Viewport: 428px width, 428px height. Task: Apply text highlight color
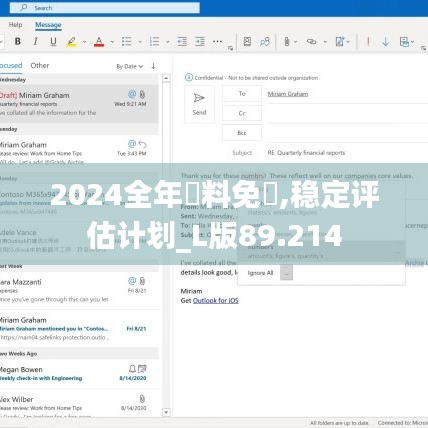(71, 42)
